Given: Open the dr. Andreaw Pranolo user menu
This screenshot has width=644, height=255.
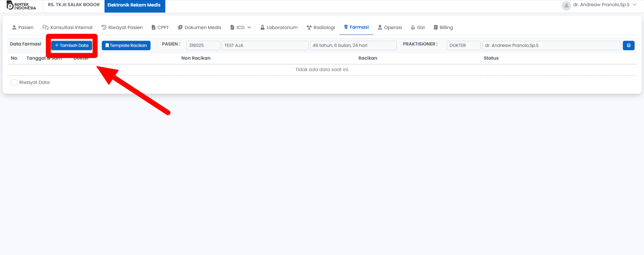Looking at the screenshot, I should tap(601, 5).
